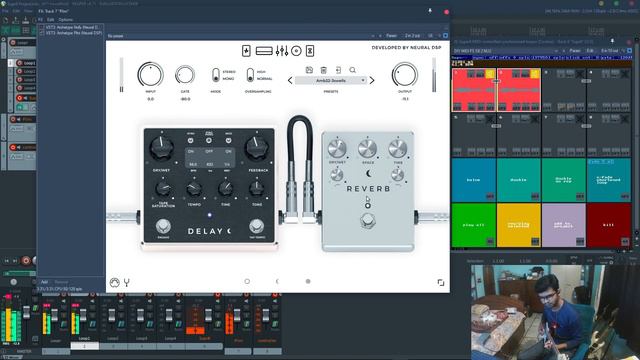Screen dimensions: 640x360
Task: Open the graphic EQ sliders section icon
Action: [x=282, y=51]
